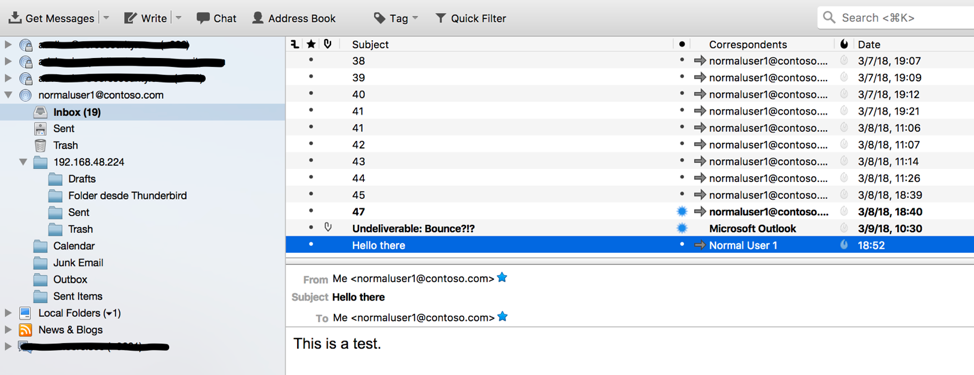Sort by the junk status flame column

coord(844,44)
